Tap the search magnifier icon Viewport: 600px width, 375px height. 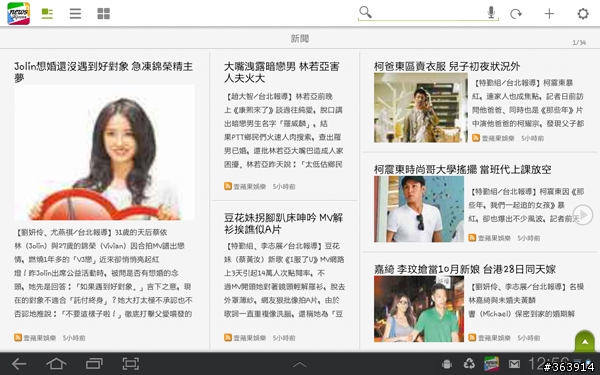(365, 12)
